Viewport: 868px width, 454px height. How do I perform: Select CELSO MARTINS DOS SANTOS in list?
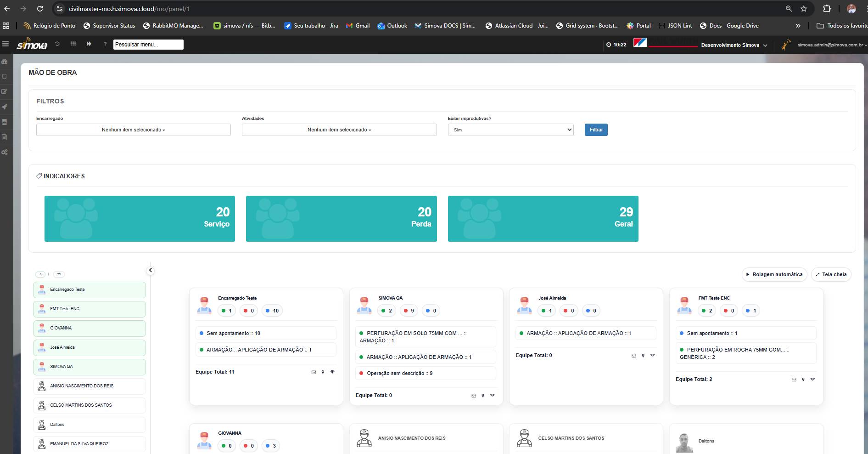click(x=90, y=405)
